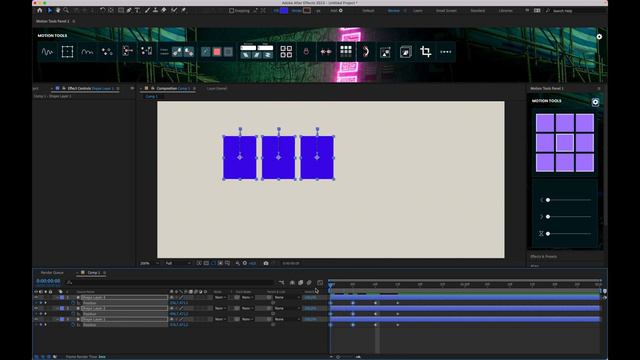
Task: Switch to the Render Queue tab
Action: point(52,273)
